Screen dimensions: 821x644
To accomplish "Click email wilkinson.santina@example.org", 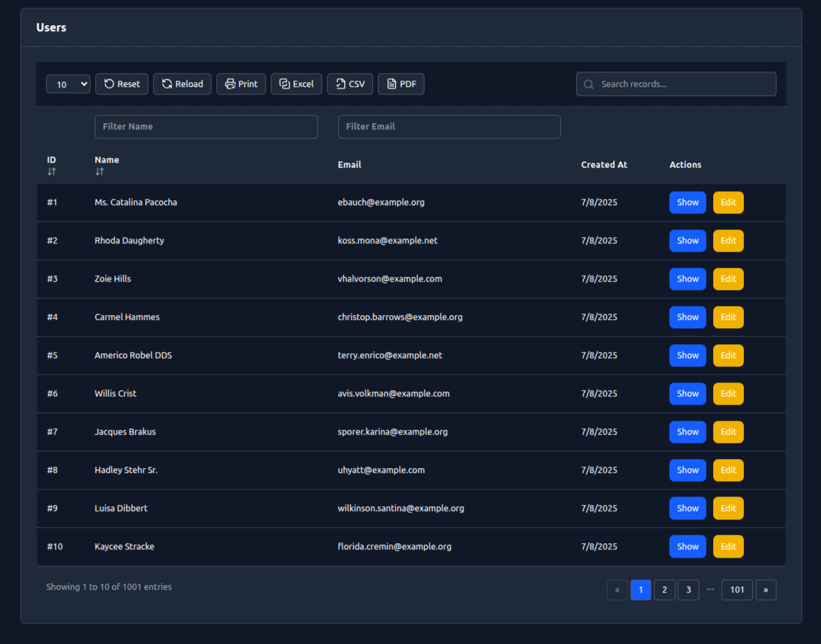I will 401,508.
